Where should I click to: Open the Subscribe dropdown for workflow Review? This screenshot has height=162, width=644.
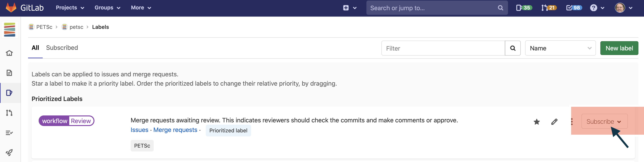[604, 122]
